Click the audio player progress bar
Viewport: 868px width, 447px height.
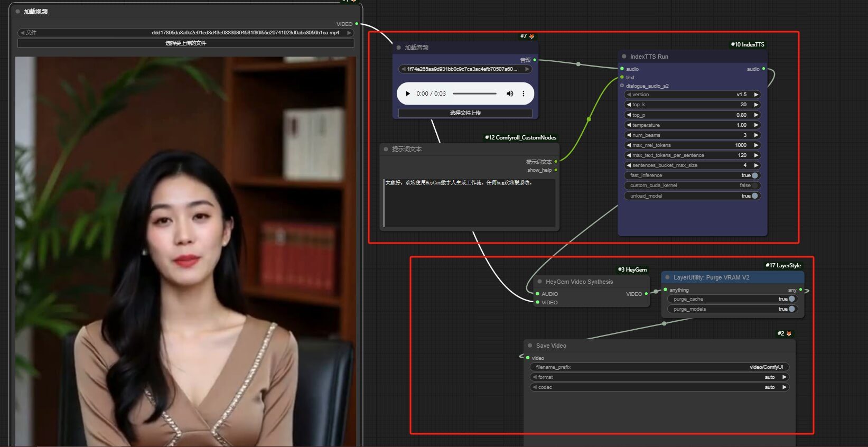[x=474, y=94]
